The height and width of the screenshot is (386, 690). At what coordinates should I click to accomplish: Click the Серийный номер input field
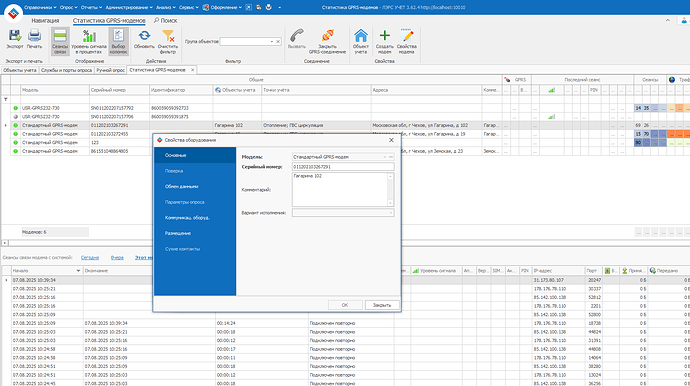[x=343, y=167]
